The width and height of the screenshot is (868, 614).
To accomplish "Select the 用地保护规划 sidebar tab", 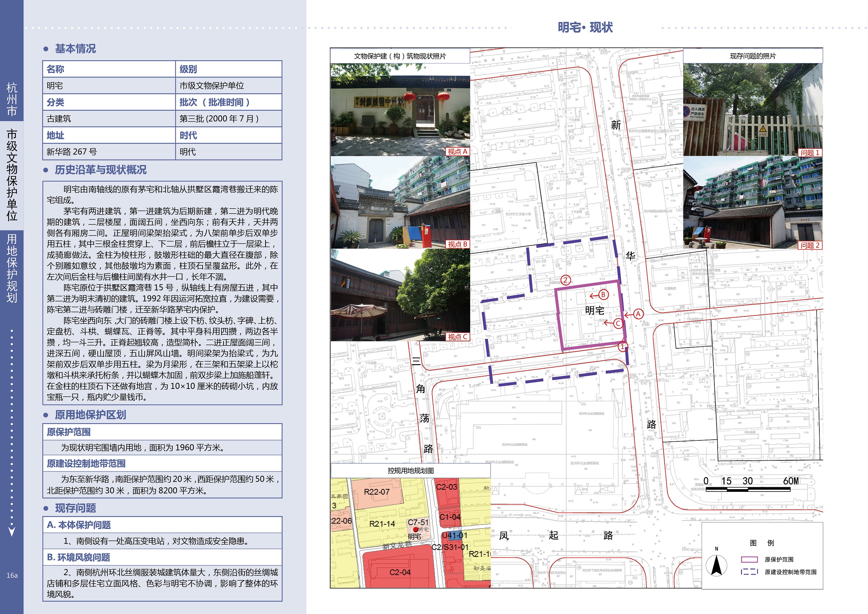I will tap(12, 268).
